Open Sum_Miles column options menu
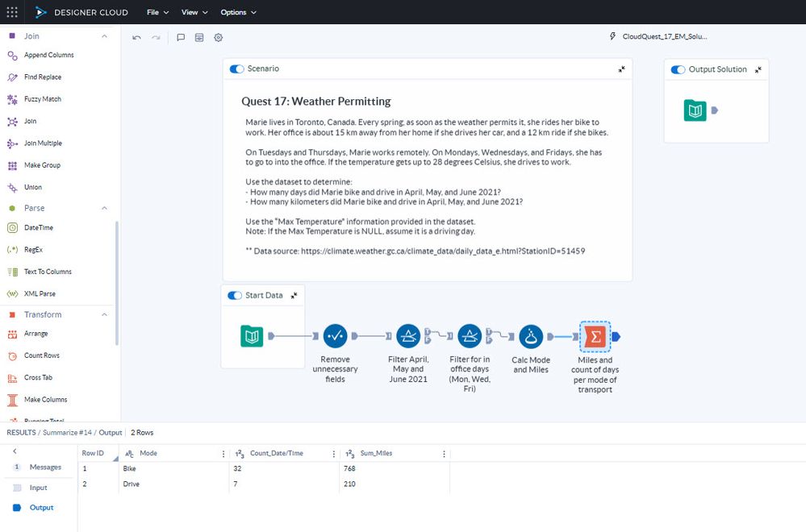This screenshot has width=806, height=532. click(x=444, y=454)
